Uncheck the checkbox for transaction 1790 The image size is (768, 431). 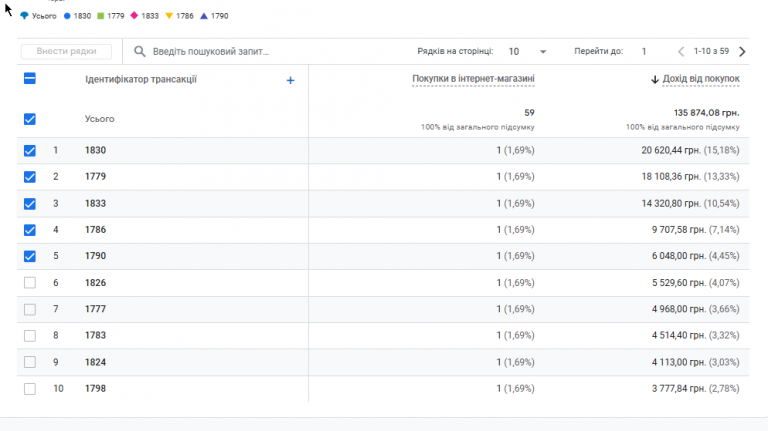tap(30, 256)
